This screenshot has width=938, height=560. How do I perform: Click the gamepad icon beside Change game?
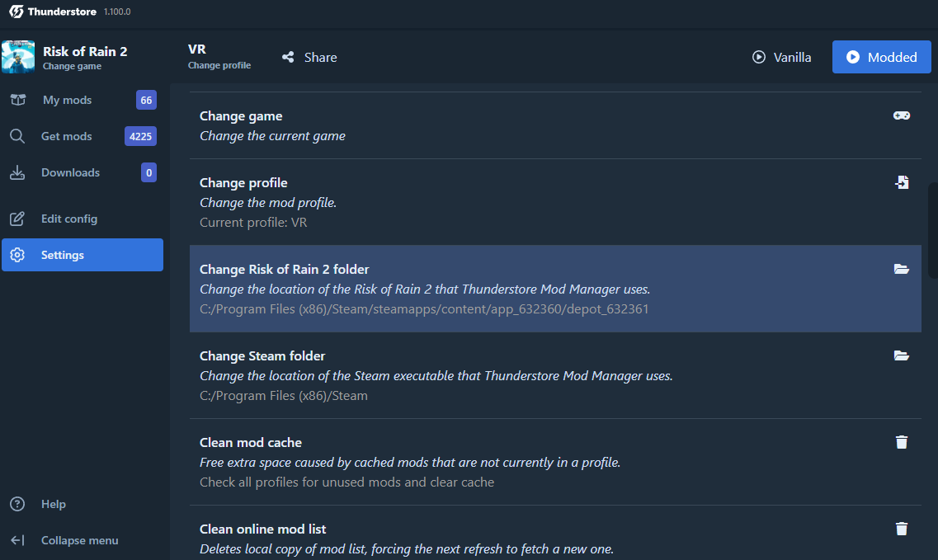click(x=902, y=115)
